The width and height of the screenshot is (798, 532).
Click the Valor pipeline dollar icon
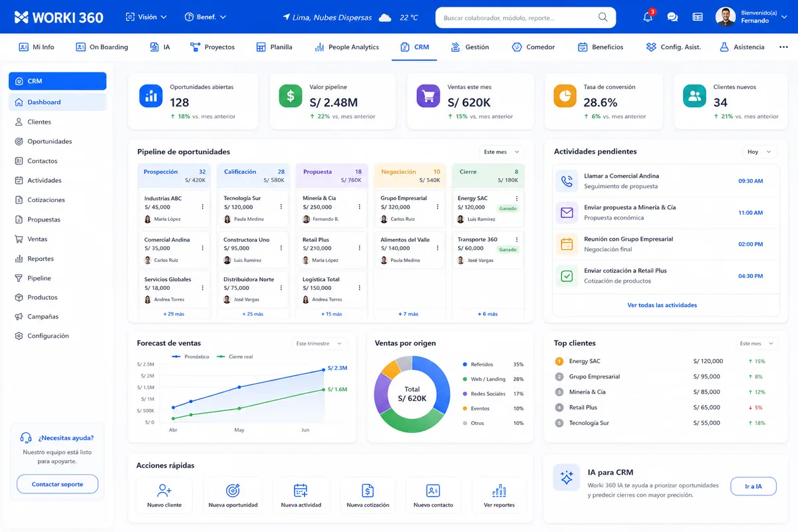tap(291, 96)
